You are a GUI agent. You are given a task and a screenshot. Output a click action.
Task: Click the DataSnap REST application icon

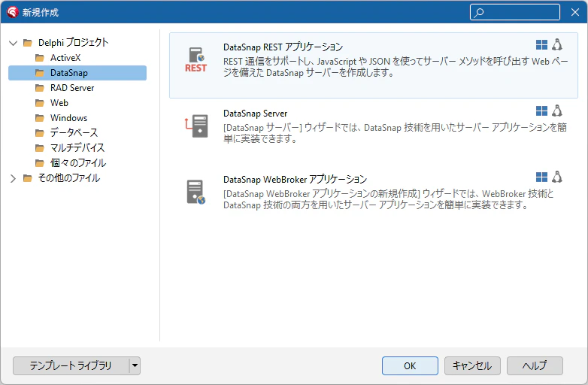coord(195,59)
